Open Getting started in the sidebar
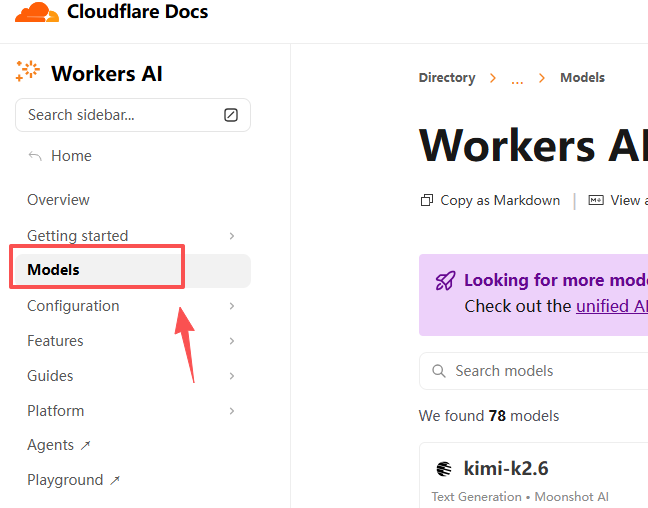The height and width of the screenshot is (508, 648). pyautogui.click(x=78, y=236)
